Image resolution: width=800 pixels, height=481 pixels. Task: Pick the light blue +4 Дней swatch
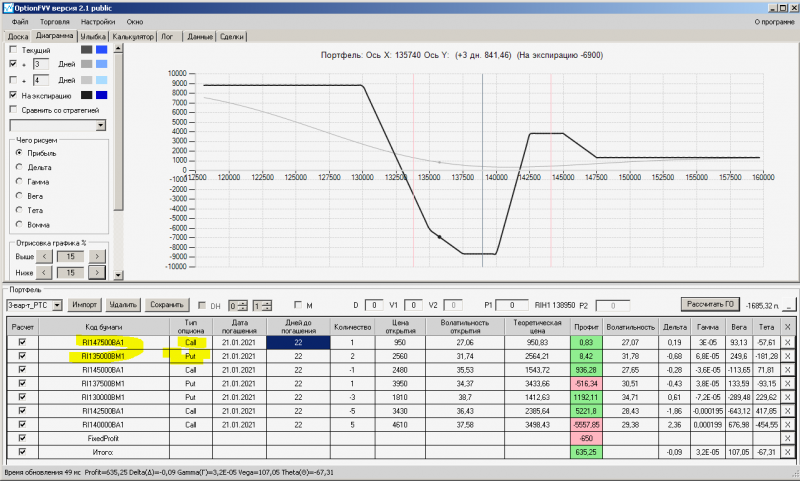coord(102,80)
